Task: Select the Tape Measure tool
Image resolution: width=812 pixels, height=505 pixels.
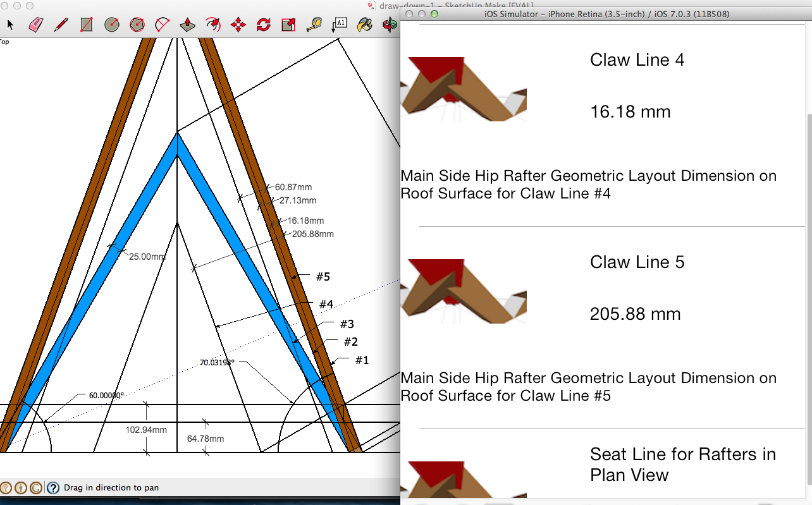Action: [314, 25]
